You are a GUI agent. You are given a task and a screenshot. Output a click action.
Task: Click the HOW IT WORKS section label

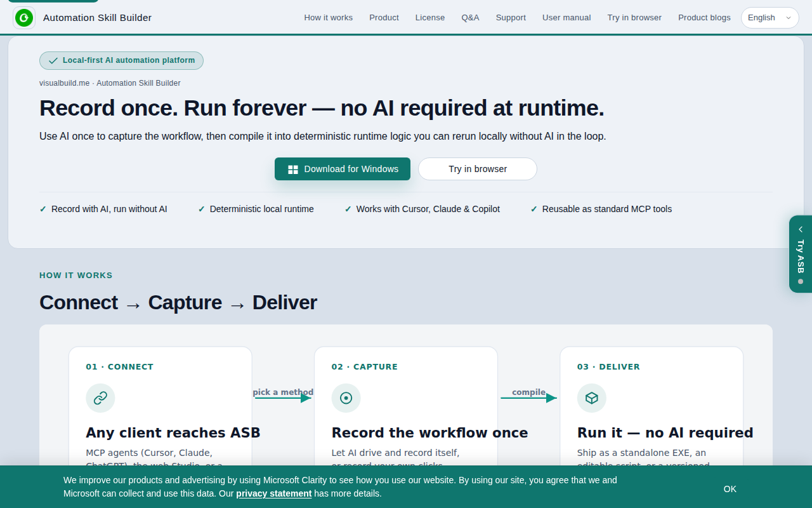(76, 276)
